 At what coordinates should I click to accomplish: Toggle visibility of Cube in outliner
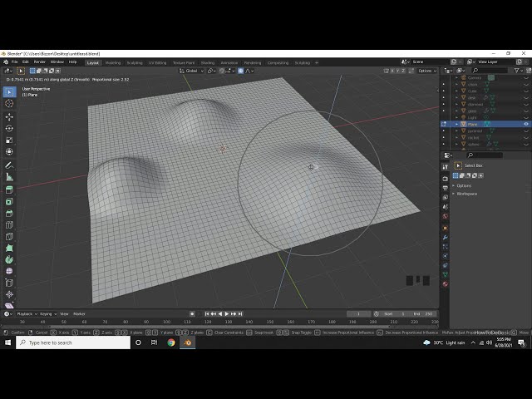526,91
